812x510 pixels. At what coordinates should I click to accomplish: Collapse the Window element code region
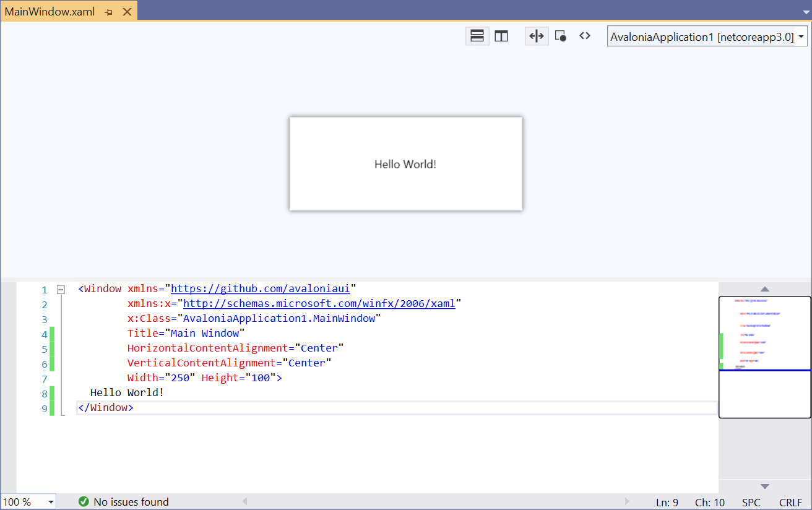pyautogui.click(x=60, y=288)
